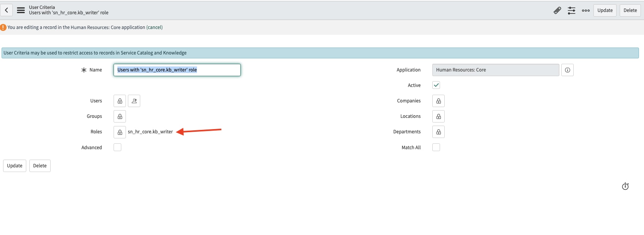Enable the Match All checkbox

436,147
